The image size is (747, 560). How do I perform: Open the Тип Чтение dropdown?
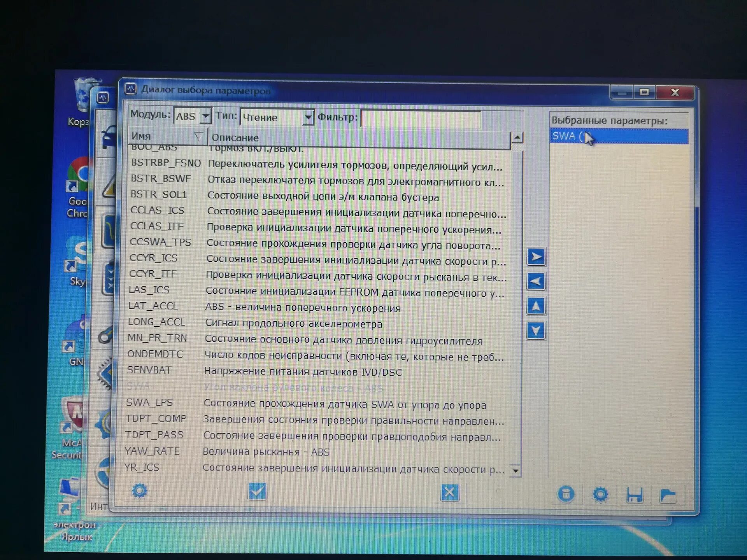[x=308, y=117]
